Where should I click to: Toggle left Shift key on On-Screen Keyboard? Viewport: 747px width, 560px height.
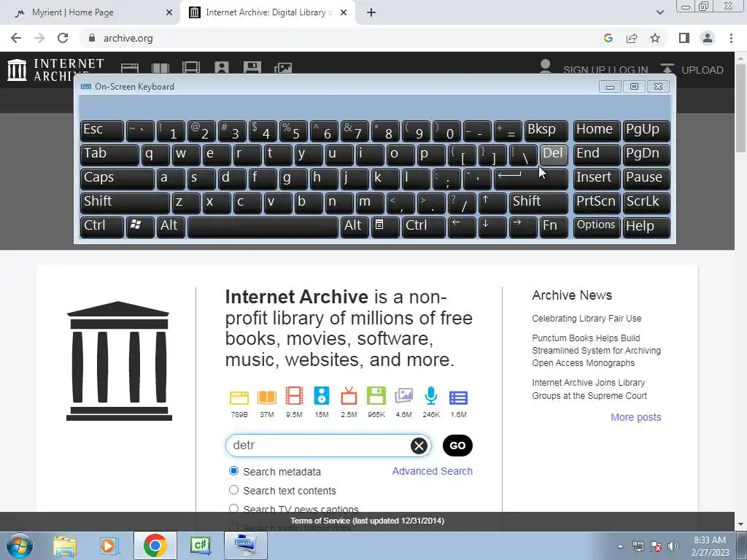coord(125,203)
